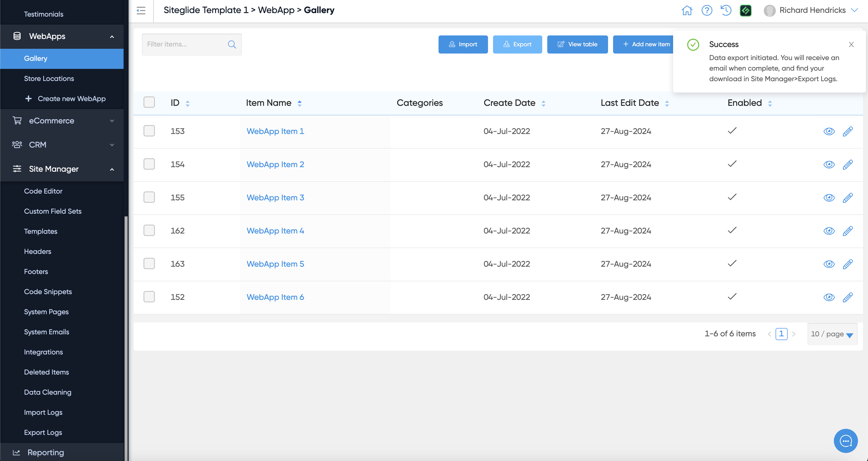Tick the checkbox for WebApp Item 2
Screen dimensions: 868x461
point(149,164)
